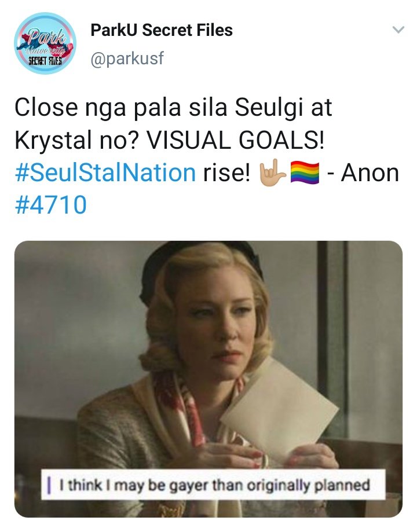The width and height of the screenshot is (417, 532).
Task: View the attached meme image
Action: click(x=209, y=379)
